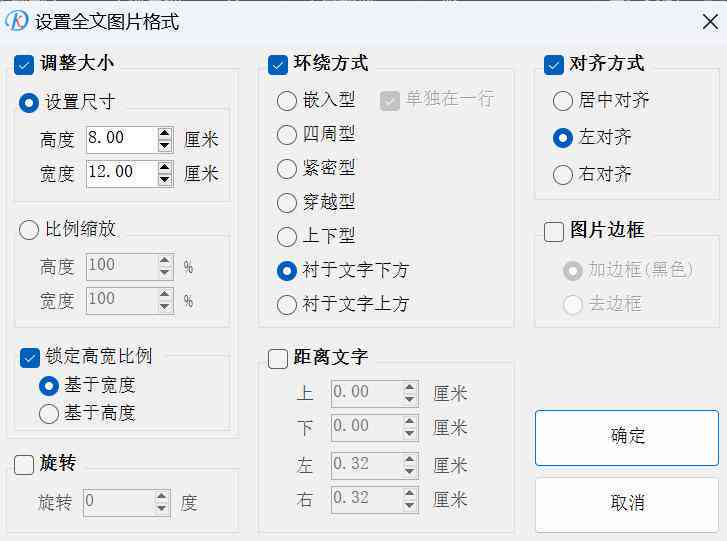Enable the 旋转 checkbox
Image resolution: width=727 pixels, height=541 pixels.
click(x=24, y=465)
